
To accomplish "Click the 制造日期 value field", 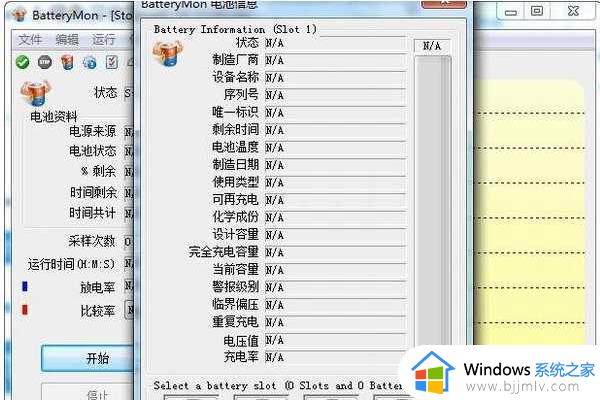I will click(335, 165).
